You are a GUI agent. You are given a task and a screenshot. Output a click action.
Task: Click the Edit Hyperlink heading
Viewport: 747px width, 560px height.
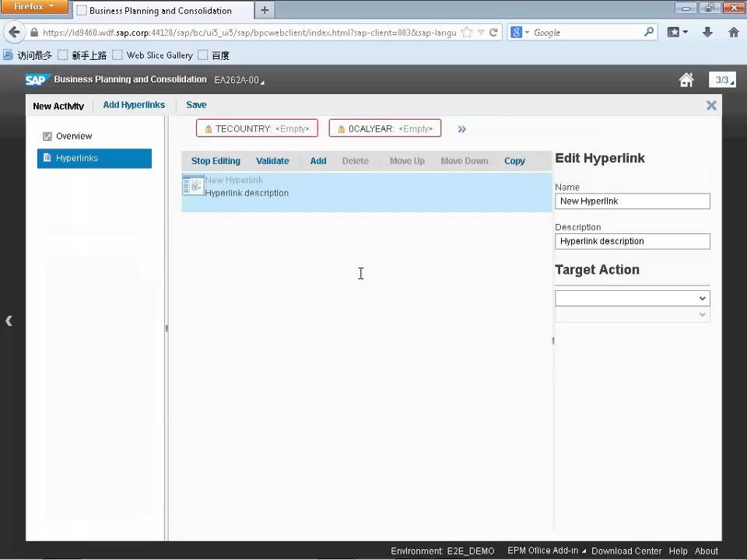(x=600, y=158)
